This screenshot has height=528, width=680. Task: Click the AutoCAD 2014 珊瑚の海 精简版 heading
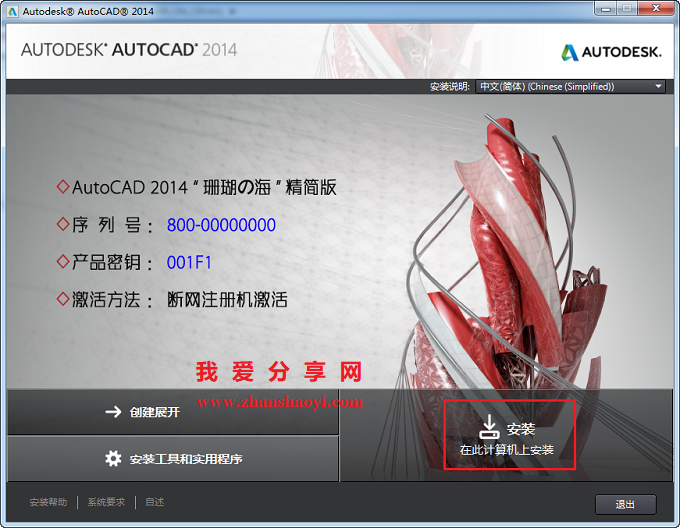[x=204, y=188]
